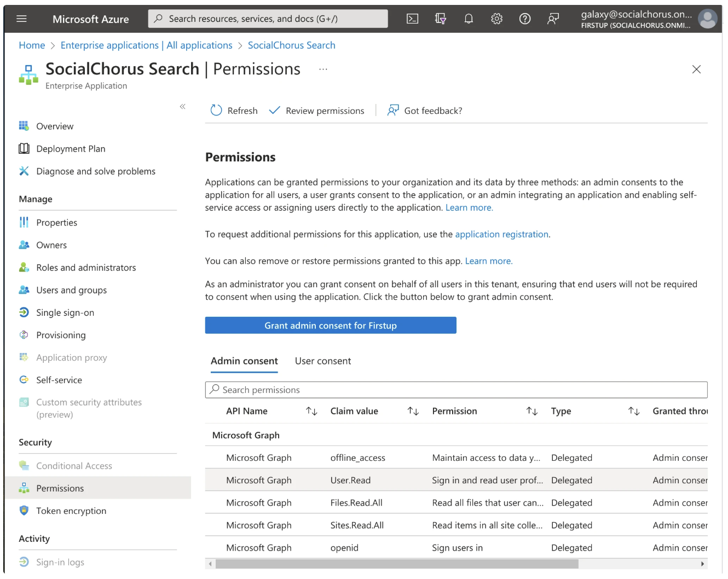Select the openid claim value
728x579 pixels.
tap(344, 548)
